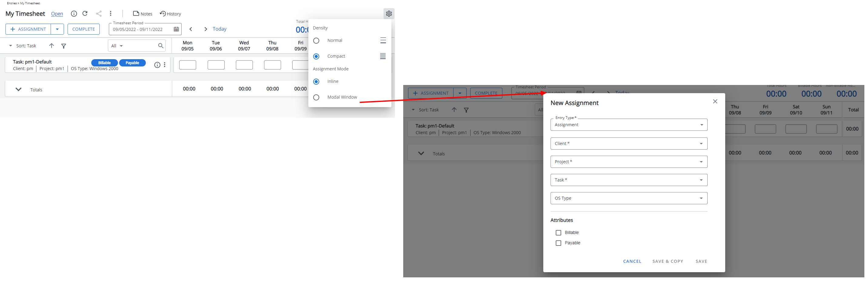This screenshot has height=281, width=868.
Task: Open the All filter dropdown
Action: click(x=117, y=46)
